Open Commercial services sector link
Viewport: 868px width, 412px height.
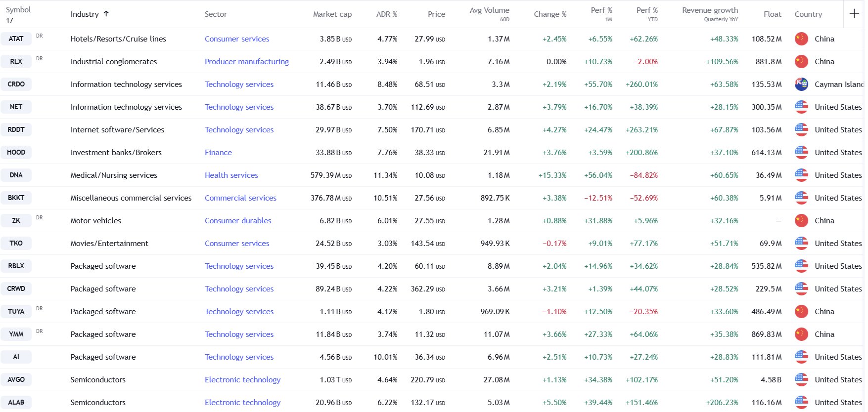(240, 198)
